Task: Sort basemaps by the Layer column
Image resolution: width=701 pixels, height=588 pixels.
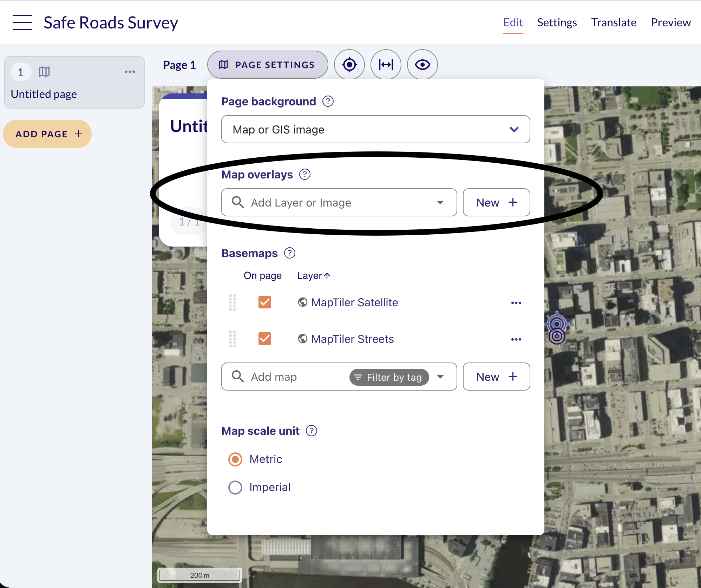Action: click(x=314, y=276)
